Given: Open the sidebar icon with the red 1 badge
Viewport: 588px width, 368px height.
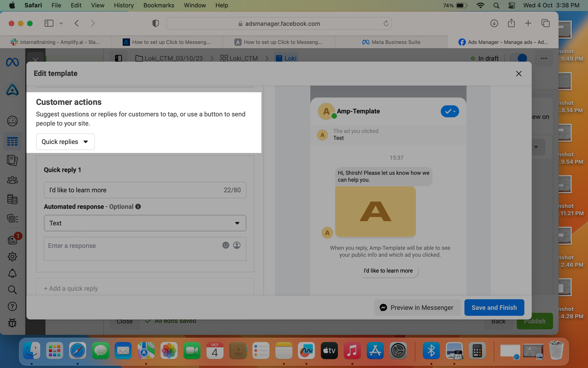Looking at the screenshot, I should [x=13, y=239].
